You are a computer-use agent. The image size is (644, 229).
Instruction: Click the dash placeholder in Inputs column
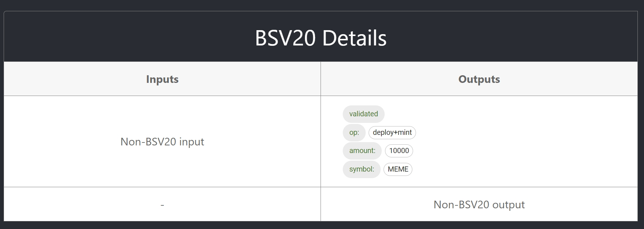[x=162, y=205]
